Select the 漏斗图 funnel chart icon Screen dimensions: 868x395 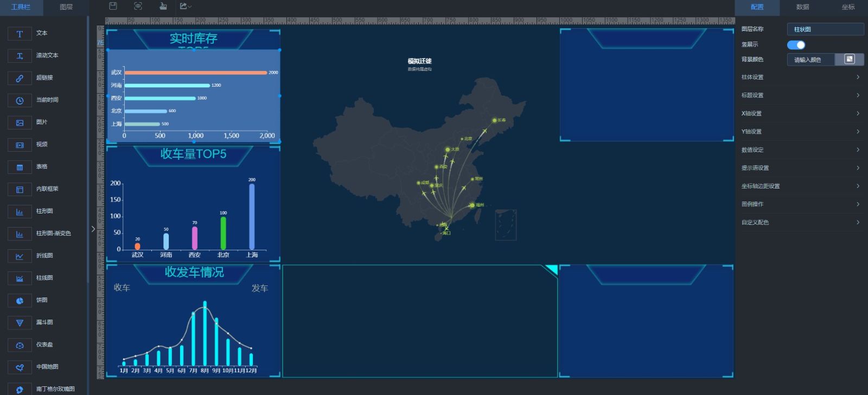click(x=20, y=323)
